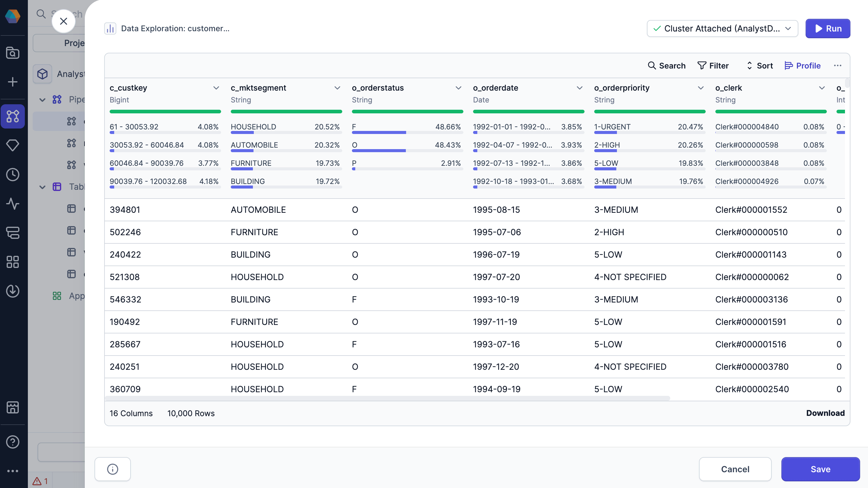Expand the c_custkey column dropdown
The width and height of the screenshot is (868, 488).
tap(216, 88)
